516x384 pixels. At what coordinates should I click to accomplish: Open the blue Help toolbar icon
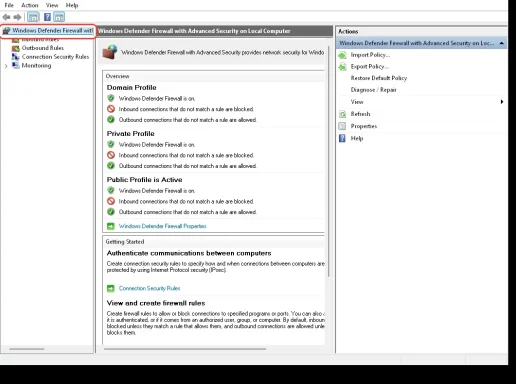[47, 17]
